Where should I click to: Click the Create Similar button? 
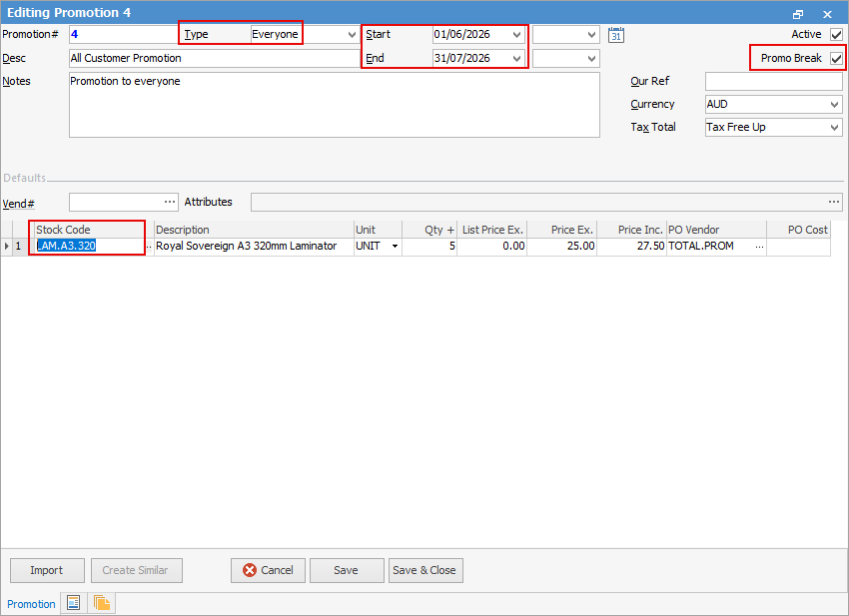coord(137,570)
